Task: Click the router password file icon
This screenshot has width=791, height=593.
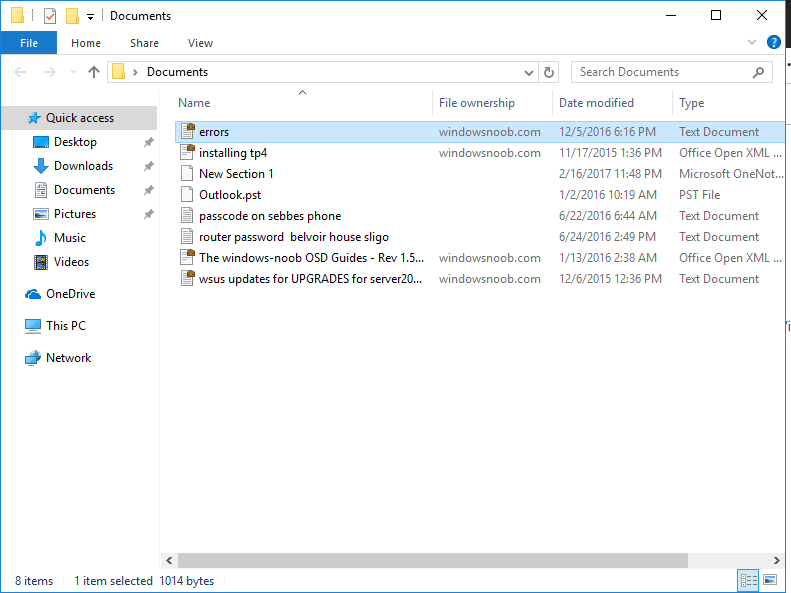Action: pos(187,236)
